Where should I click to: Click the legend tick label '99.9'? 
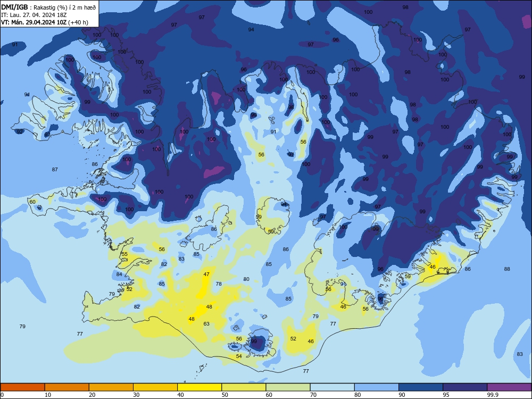(493, 395)
